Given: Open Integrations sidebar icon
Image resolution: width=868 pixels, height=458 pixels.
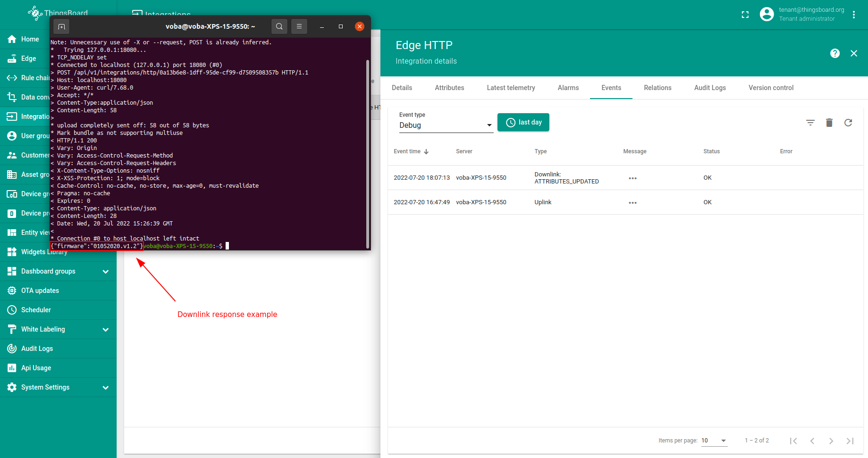Looking at the screenshot, I should click(x=12, y=117).
